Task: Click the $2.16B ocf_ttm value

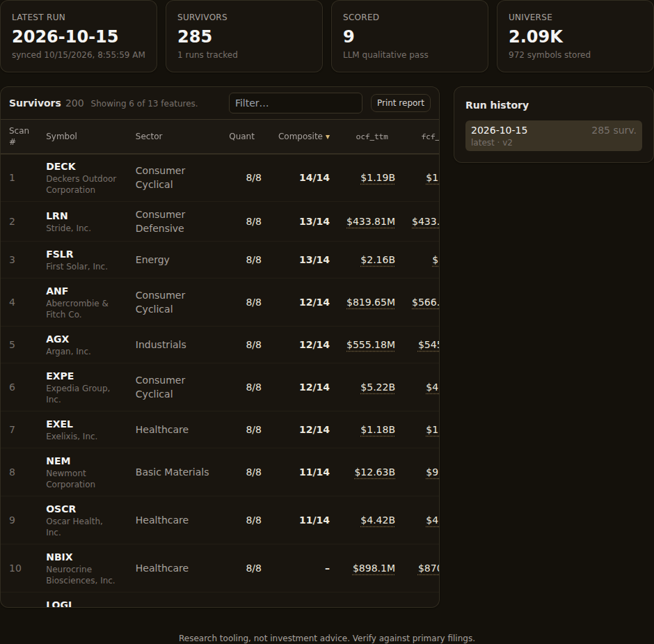Action: click(378, 260)
